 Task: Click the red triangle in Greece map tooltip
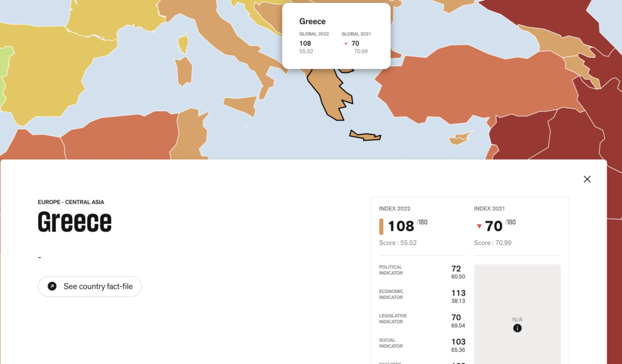[x=346, y=44]
